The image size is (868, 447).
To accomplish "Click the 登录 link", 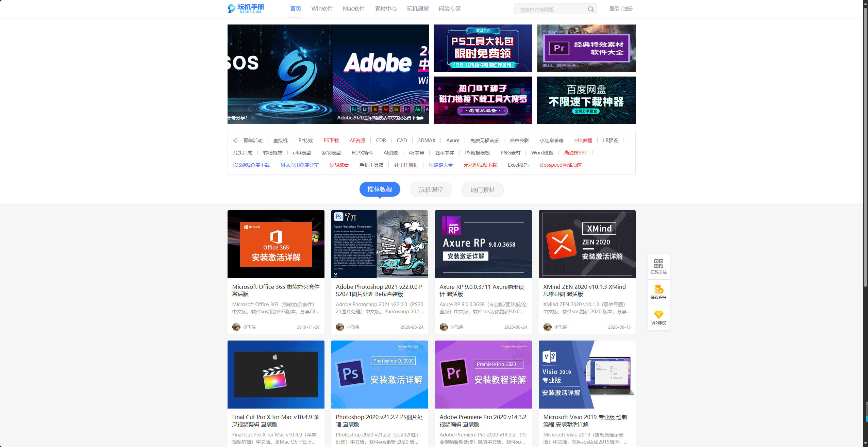I will click(x=614, y=9).
